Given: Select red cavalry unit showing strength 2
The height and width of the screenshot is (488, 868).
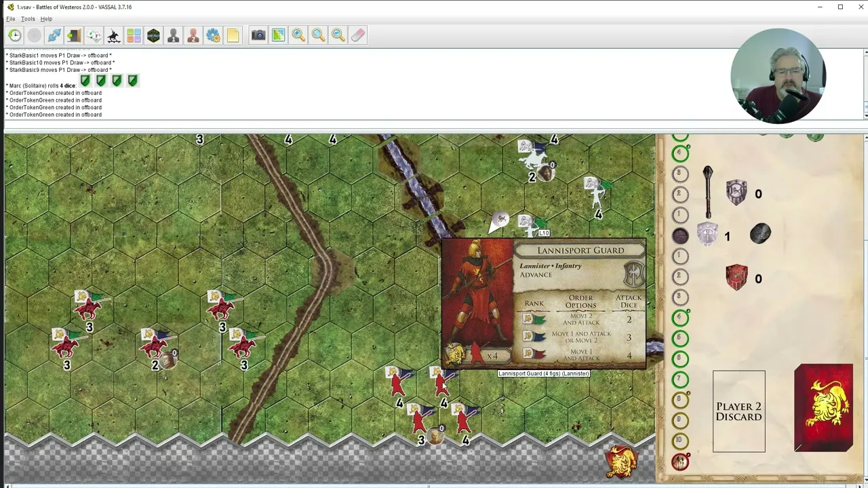Looking at the screenshot, I should [x=157, y=346].
